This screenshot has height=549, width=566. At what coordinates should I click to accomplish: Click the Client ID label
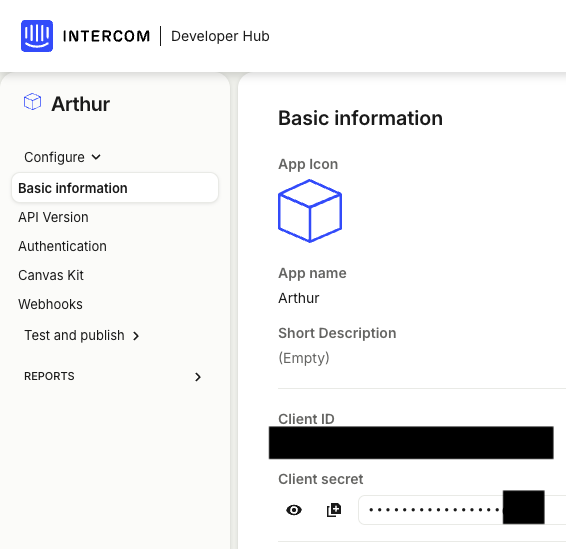pyautogui.click(x=306, y=419)
